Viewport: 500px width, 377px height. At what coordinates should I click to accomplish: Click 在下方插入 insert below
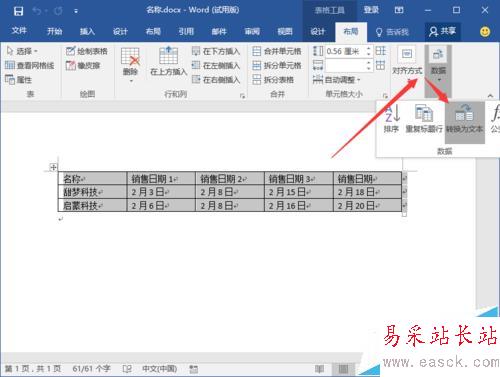point(216,51)
